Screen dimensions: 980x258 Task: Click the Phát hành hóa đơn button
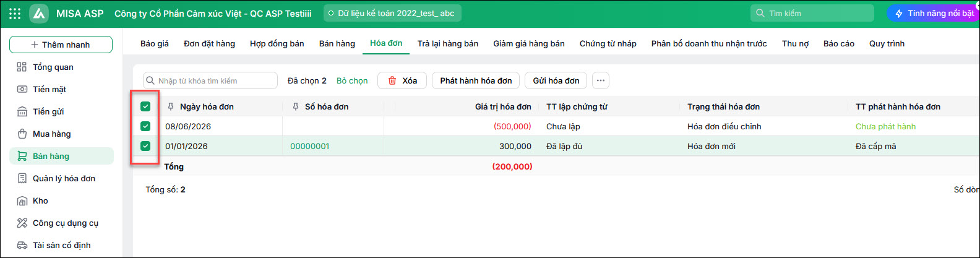click(x=476, y=80)
